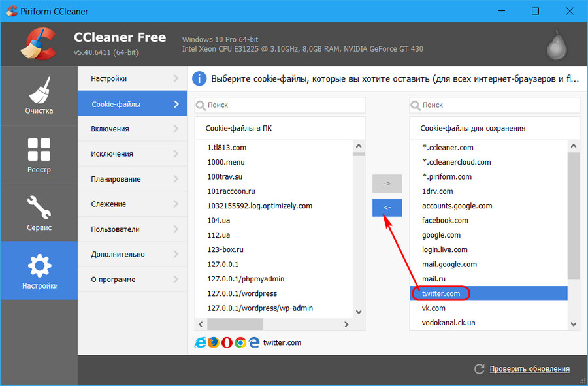The image size is (588, 386).
Task: Select the Cookie-файлы menu item
Action: (133, 104)
